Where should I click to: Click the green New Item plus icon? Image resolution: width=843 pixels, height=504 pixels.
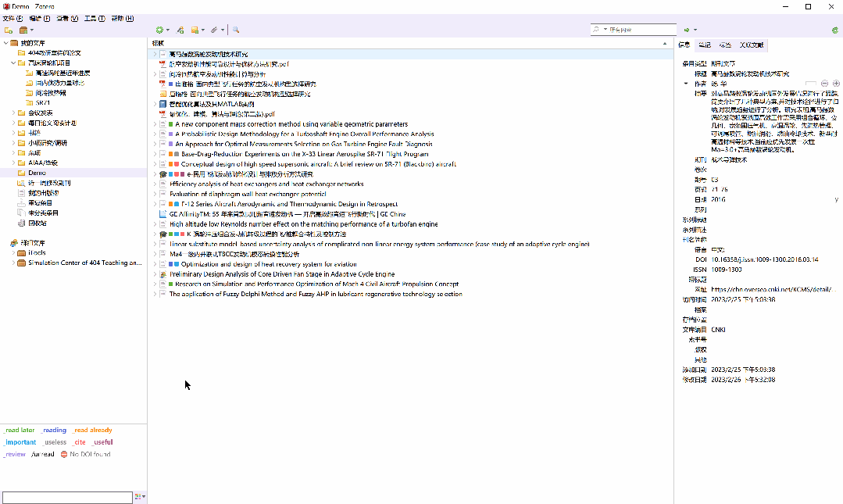[159, 30]
